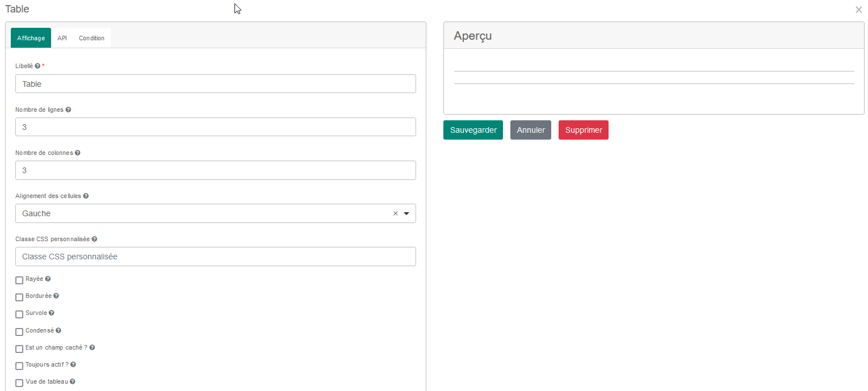The width and height of the screenshot is (868, 391).
Task: Toggle the Toujours actif checkbox
Action: [x=19, y=365]
